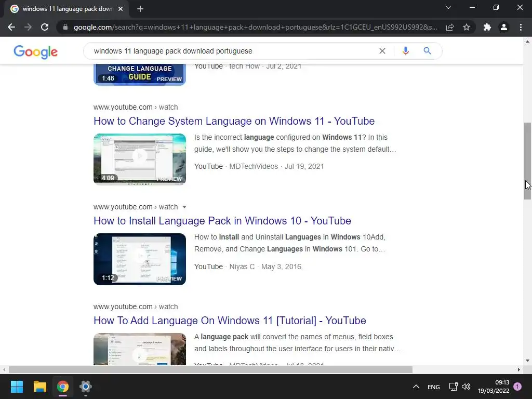Clear the search query text
This screenshot has width=532, height=399.
click(x=382, y=51)
